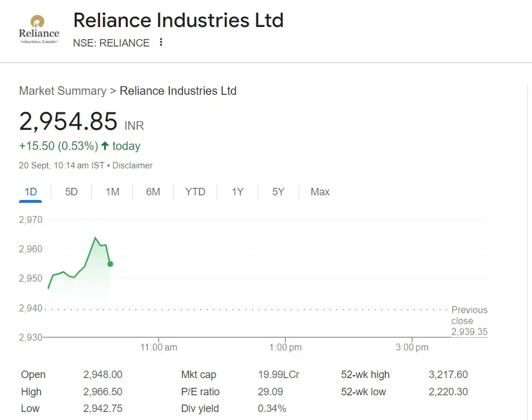Switch to the 1M chart tab
The width and height of the screenshot is (532, 420).
112,192
